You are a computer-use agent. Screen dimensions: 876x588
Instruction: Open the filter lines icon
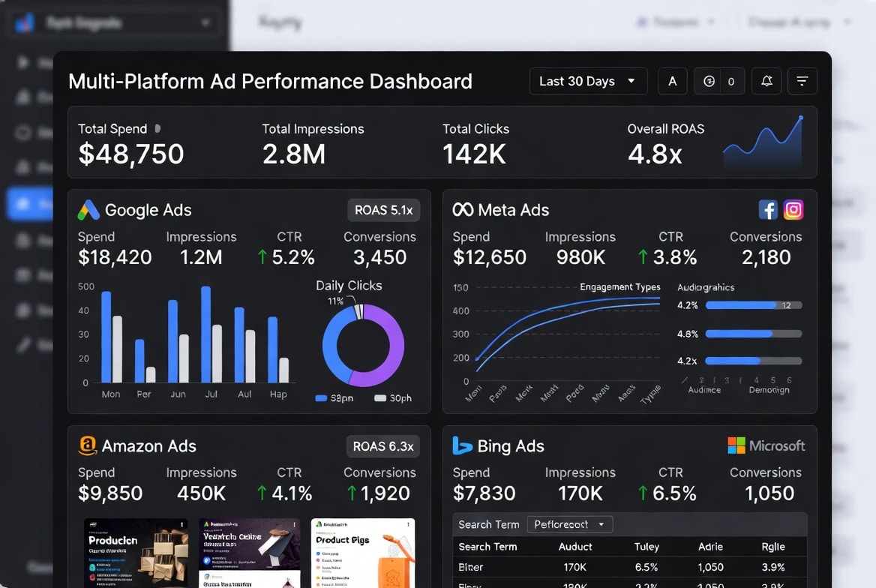(802, 81)
